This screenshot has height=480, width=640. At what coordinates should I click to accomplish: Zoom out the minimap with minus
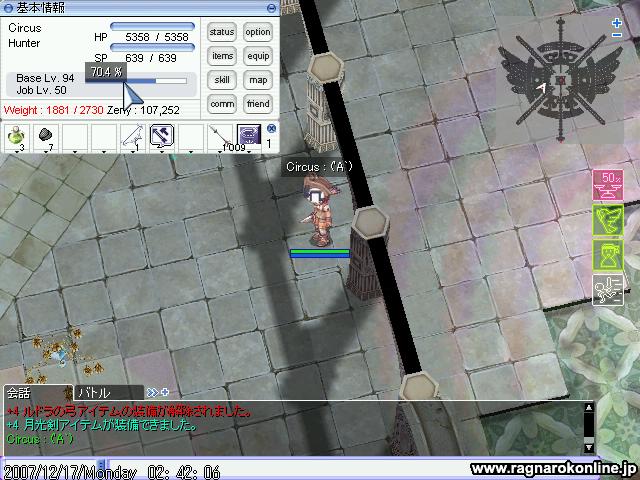tap(617, 36)
